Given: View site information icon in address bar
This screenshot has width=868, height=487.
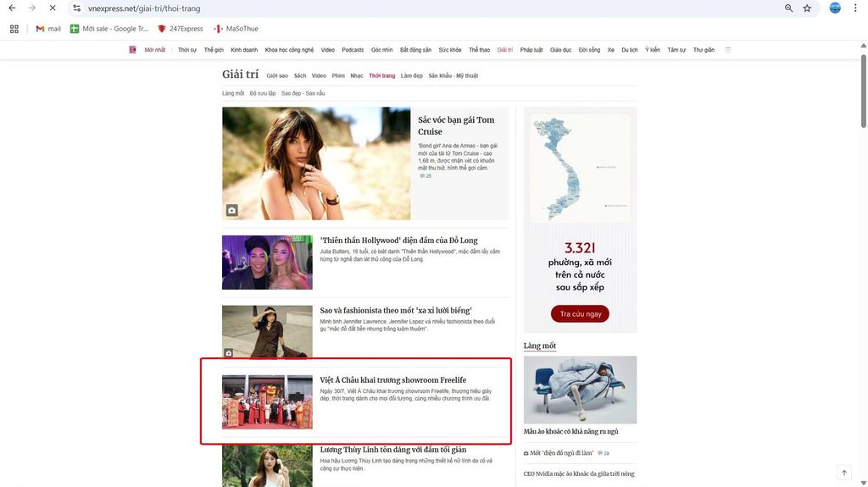Looking at the screenshot, I should 77,8.
